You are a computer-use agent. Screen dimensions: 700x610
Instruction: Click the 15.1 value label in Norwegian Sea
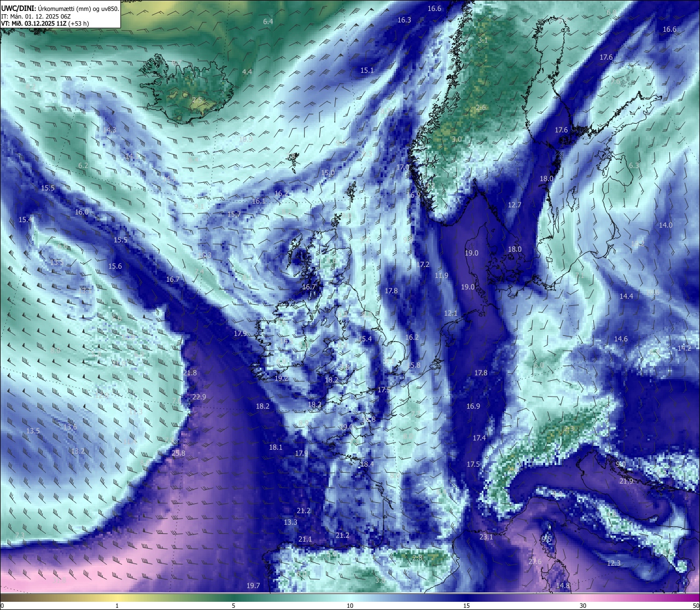point(367,70)
